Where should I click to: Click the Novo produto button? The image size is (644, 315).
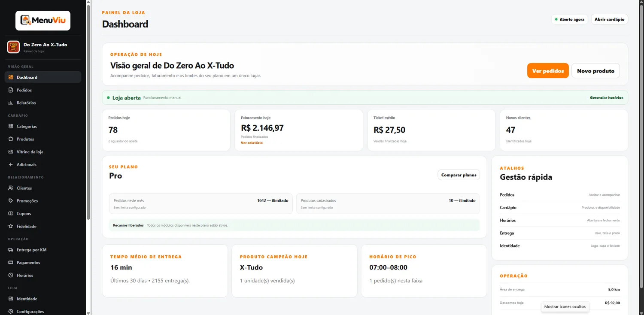pyautogui.click(x=595, y=71)
